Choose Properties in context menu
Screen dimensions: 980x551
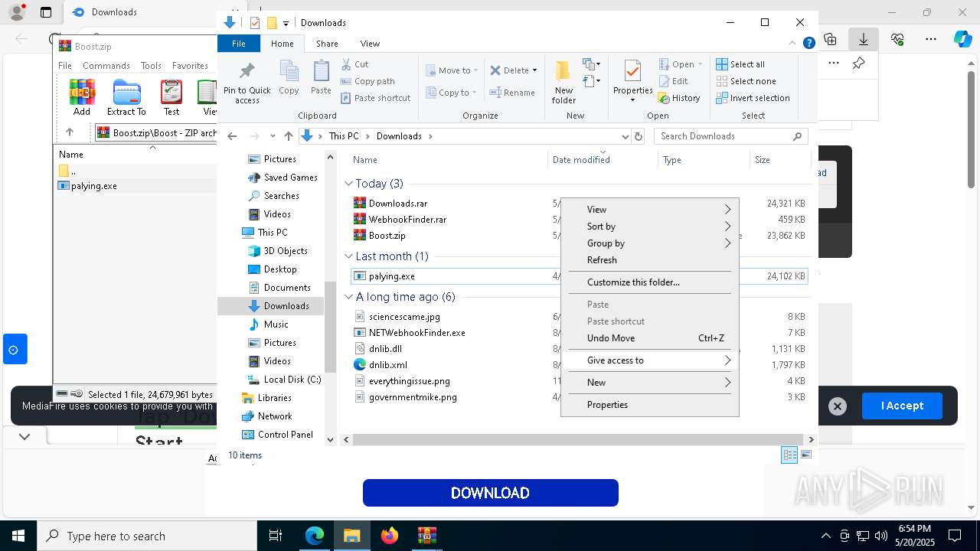[x=649, y=405]
